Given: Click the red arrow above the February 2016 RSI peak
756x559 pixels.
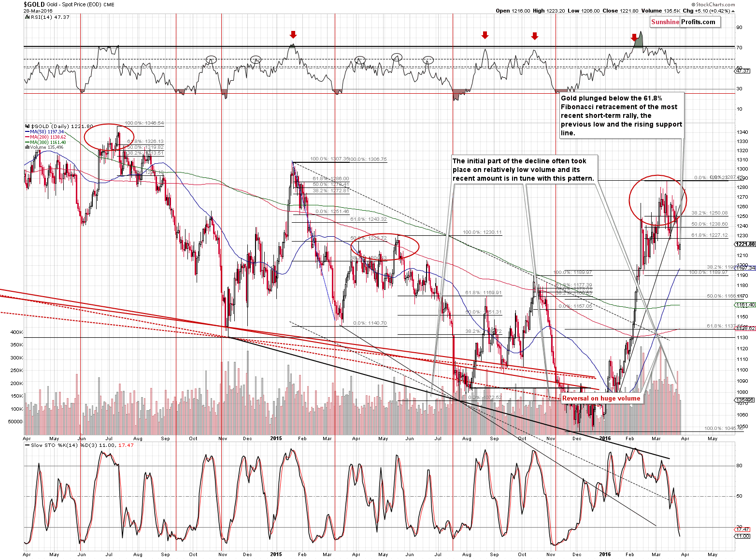Looking at the screenshot, I should [x=634, y=37].
